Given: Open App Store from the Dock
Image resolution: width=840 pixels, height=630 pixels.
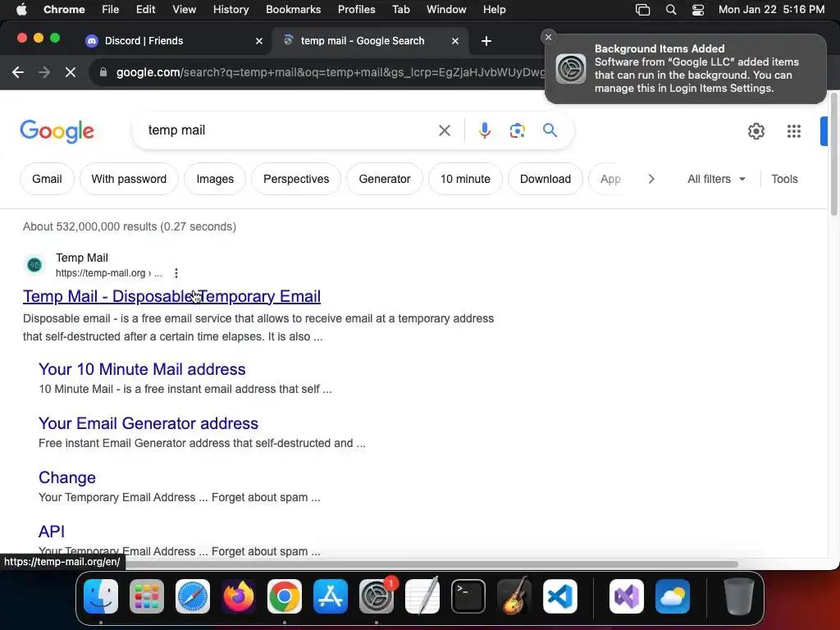Looking at the screenshot, I should pos(331,596).
